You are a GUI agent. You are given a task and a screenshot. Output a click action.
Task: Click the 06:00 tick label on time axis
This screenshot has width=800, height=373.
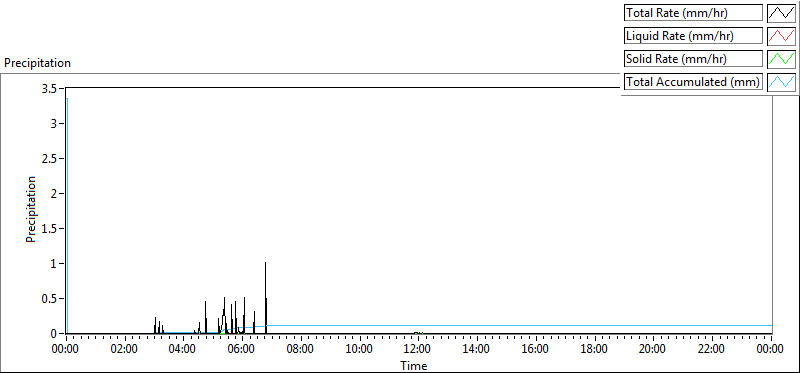(242, 350)
